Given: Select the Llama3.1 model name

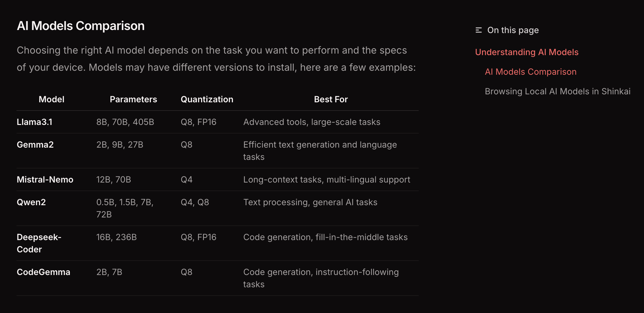Looking at the screenshot, I should point(35,122).
